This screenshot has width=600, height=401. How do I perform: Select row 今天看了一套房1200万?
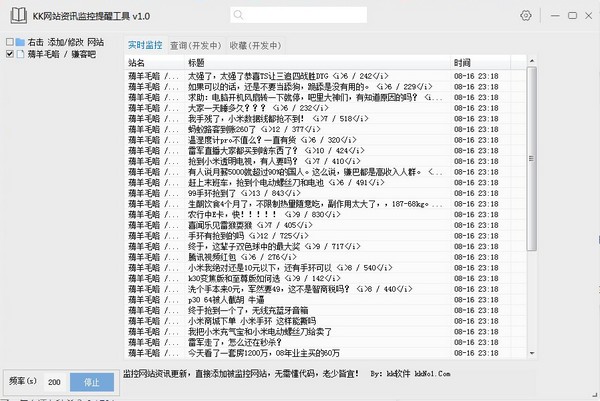pyautogui.click(x=325, y=353)
